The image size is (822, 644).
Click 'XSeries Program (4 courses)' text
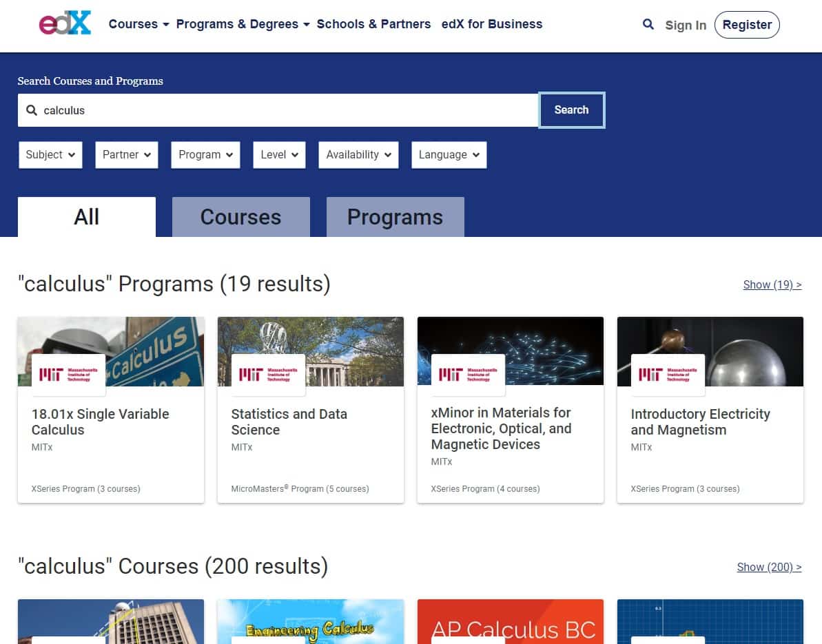point(485,488)
